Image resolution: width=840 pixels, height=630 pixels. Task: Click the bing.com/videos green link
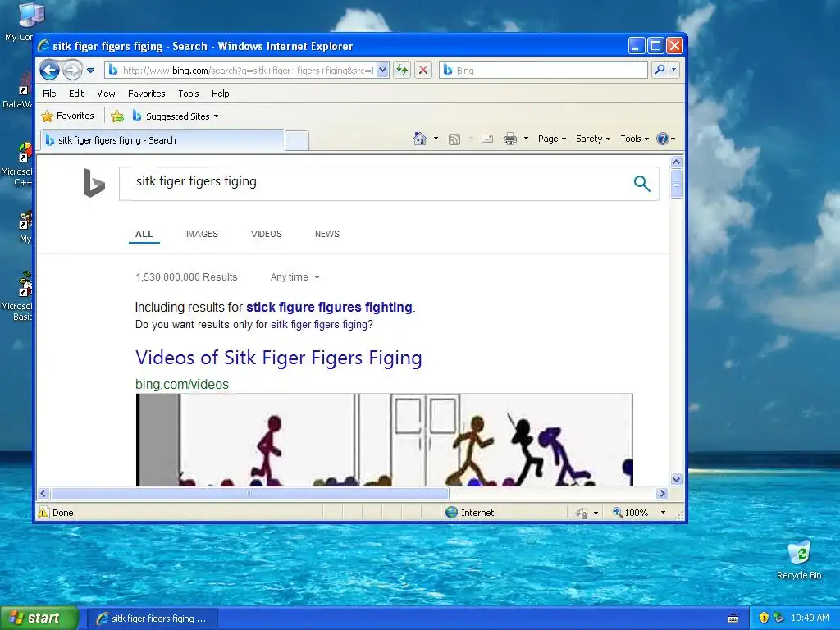181,384
